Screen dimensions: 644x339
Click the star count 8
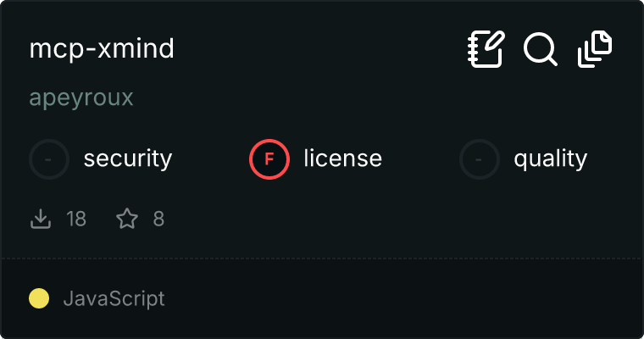[158, 220]
